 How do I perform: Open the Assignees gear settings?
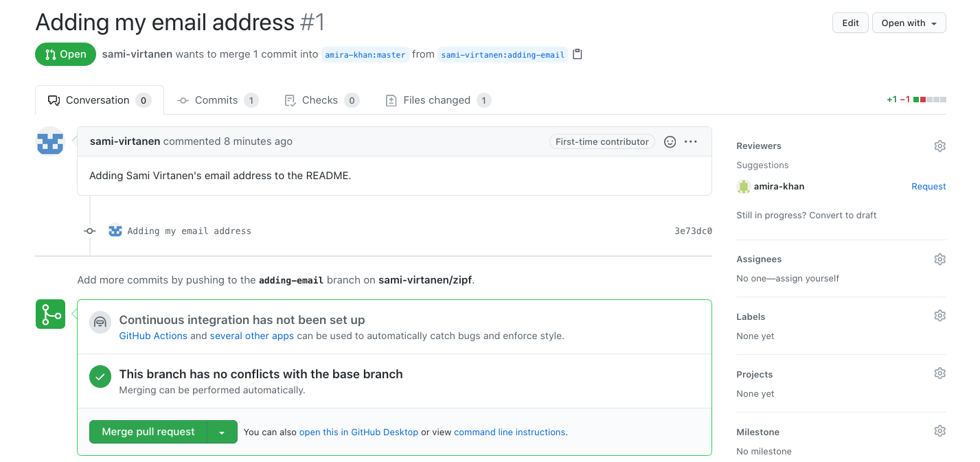tap(940, 259)
